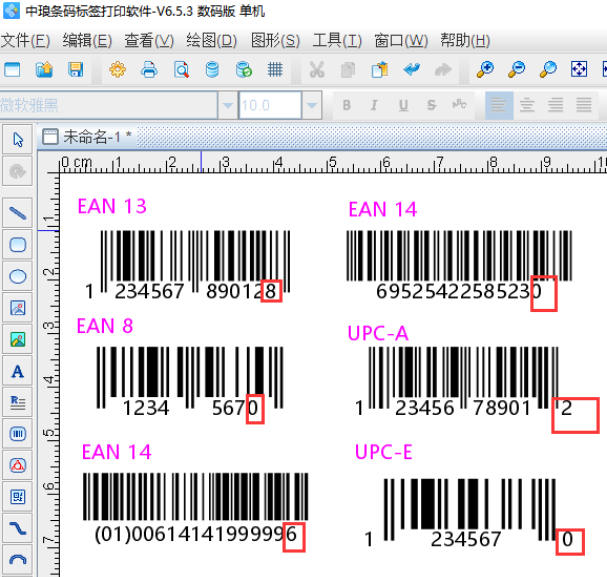607x577 pixels.
Task: Click the Save document icon
Action: (75, 70)
